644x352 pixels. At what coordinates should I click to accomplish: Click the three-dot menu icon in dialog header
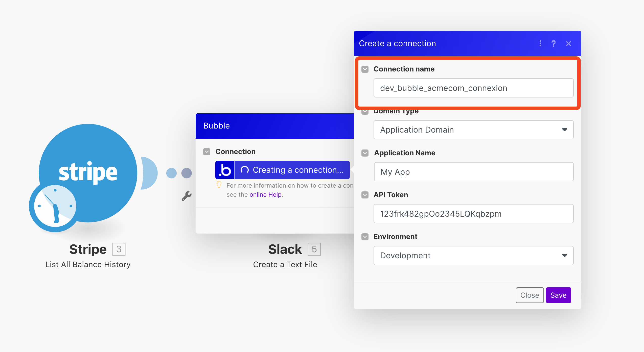(540, 43)
